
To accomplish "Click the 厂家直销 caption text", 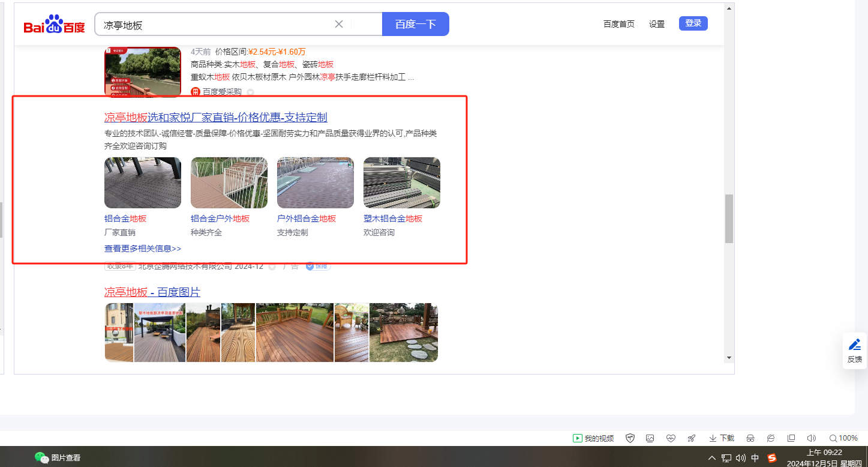I will coord(120,232).
